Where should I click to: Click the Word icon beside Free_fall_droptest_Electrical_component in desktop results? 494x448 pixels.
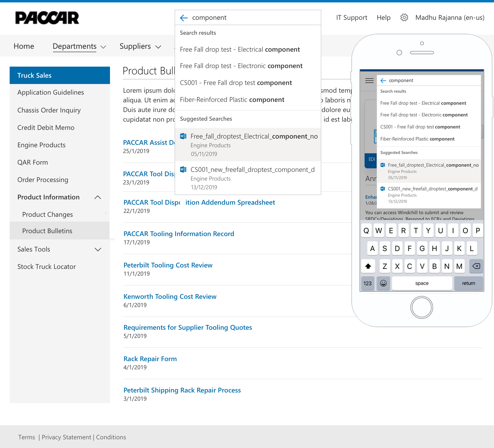183,136
